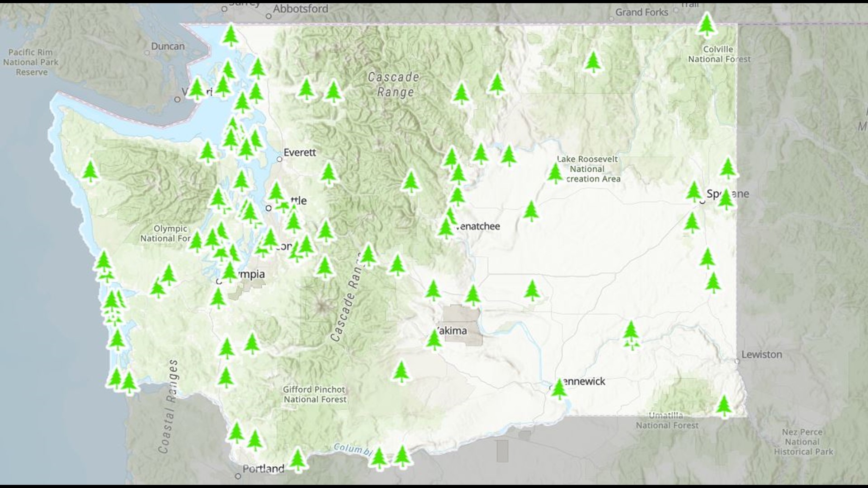Open the tree marker beside Lake Roosevelt label
Screen dimensions: 868x488
click(555, 174)
